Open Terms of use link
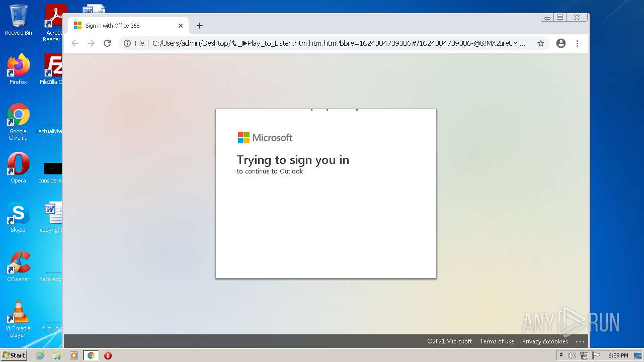Image resolution: width=644 pixels, height=362 pixels. [x=497, y=341]
